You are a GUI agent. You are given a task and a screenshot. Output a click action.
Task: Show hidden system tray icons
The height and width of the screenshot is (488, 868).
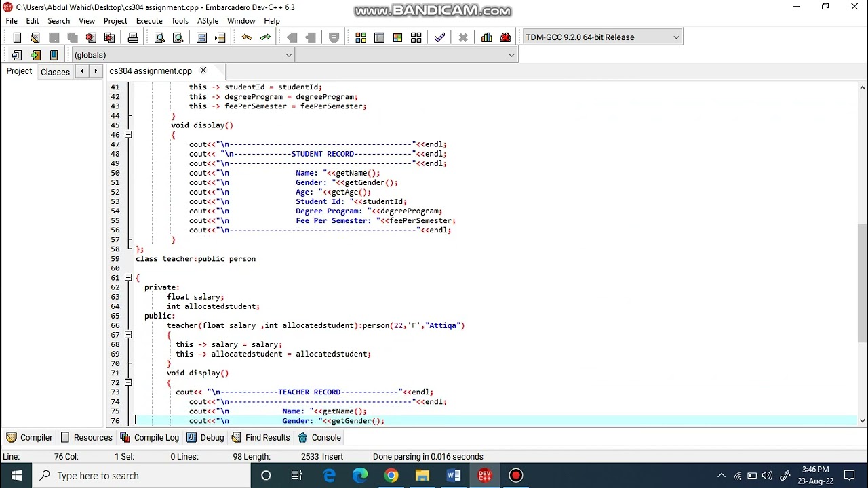[x=722, y=475]
